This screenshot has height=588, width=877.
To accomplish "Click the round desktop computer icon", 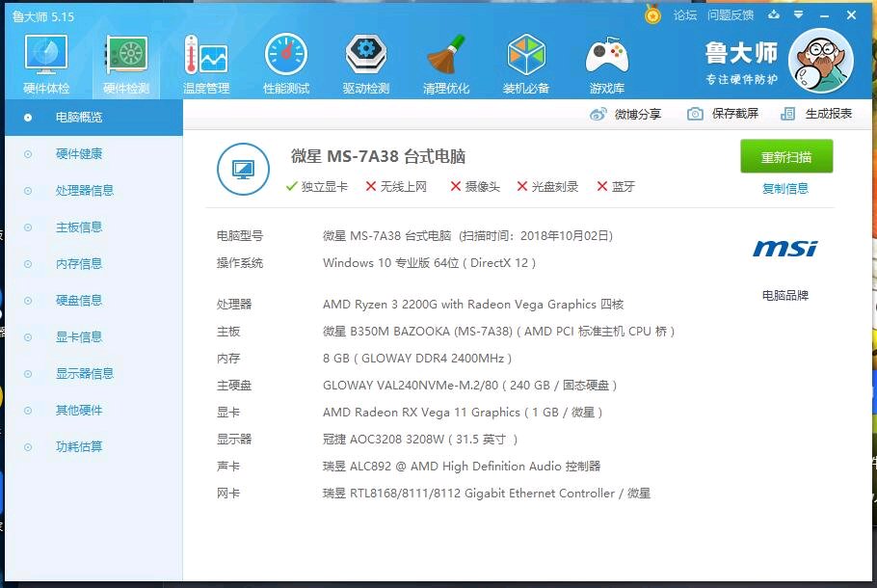I will [243, 169].
